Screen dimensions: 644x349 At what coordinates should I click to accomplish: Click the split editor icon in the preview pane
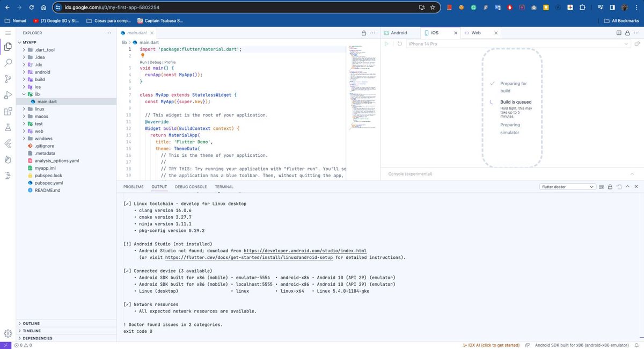point(619,33)
